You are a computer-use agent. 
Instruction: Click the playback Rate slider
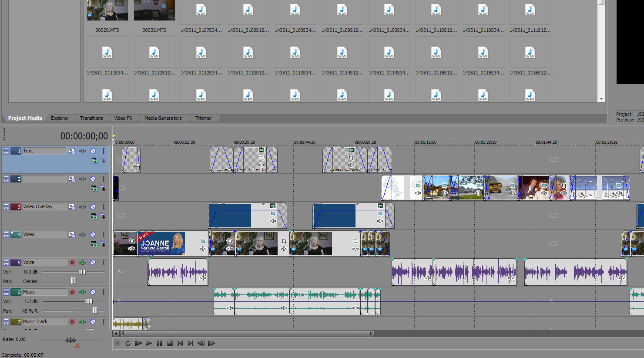(71, 340)
